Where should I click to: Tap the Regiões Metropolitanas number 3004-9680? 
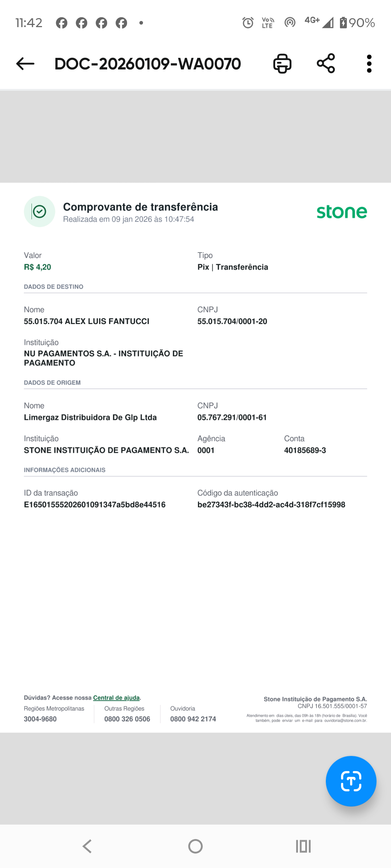pyautogui.click(x=40, y=719)
